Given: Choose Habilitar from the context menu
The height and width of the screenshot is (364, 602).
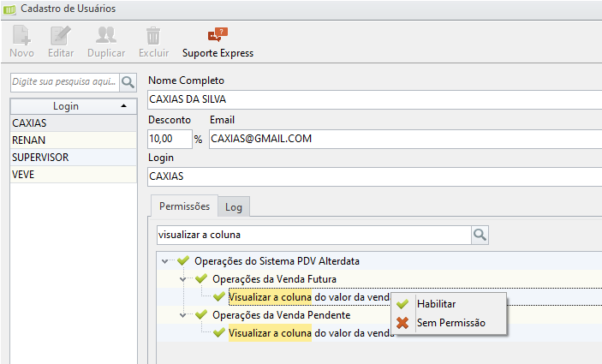Looking at the screenshot, I should point(436,304).
